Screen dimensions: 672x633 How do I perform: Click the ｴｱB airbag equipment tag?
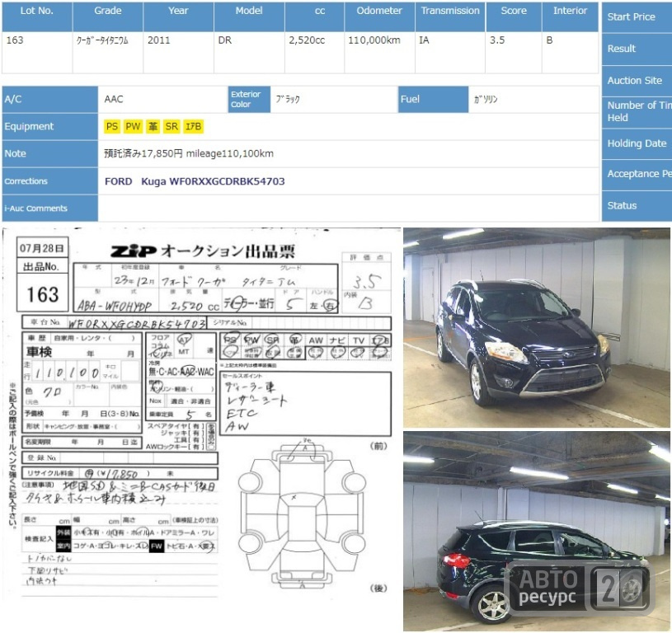193,126
